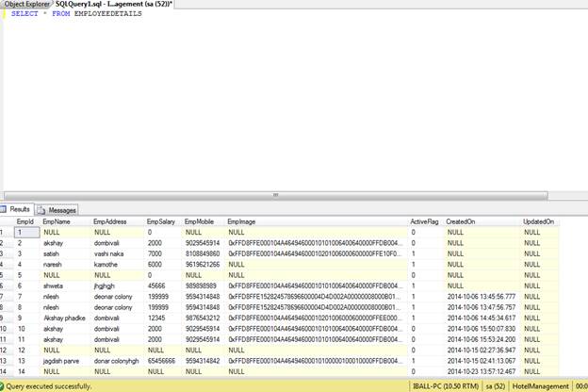
Task: Click the 'kamothe' address cell
Action: pos(118,265)
